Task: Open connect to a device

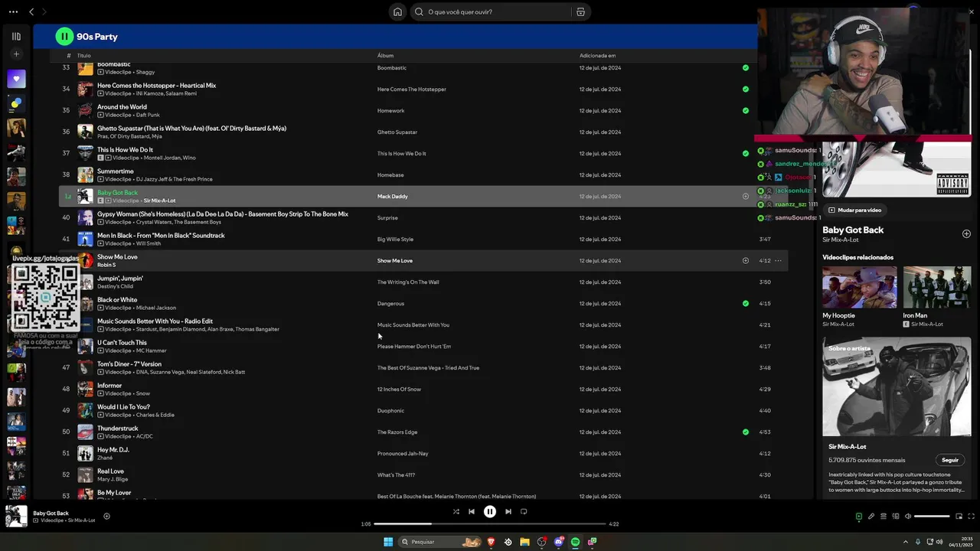Action: (x=895, y=516)
